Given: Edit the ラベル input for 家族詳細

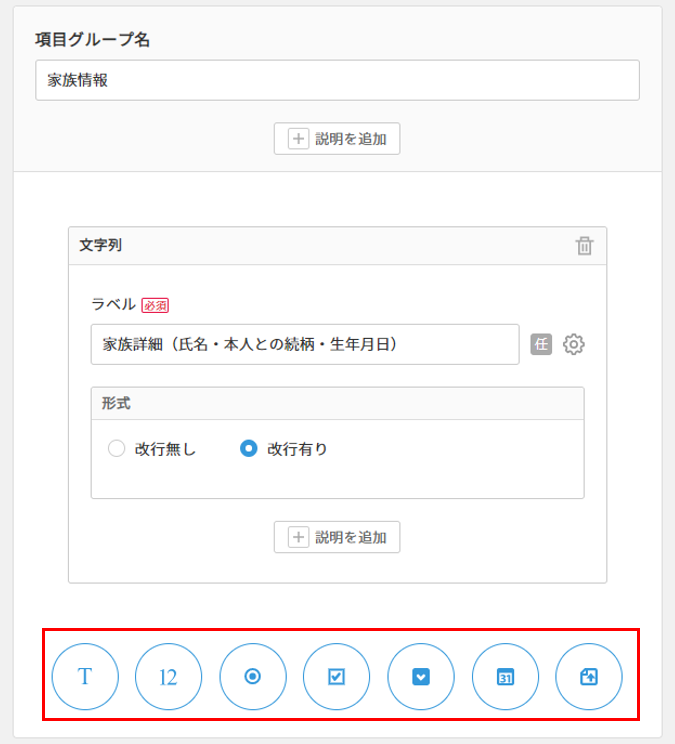Looking at the screenshot, I should point(305,344).
